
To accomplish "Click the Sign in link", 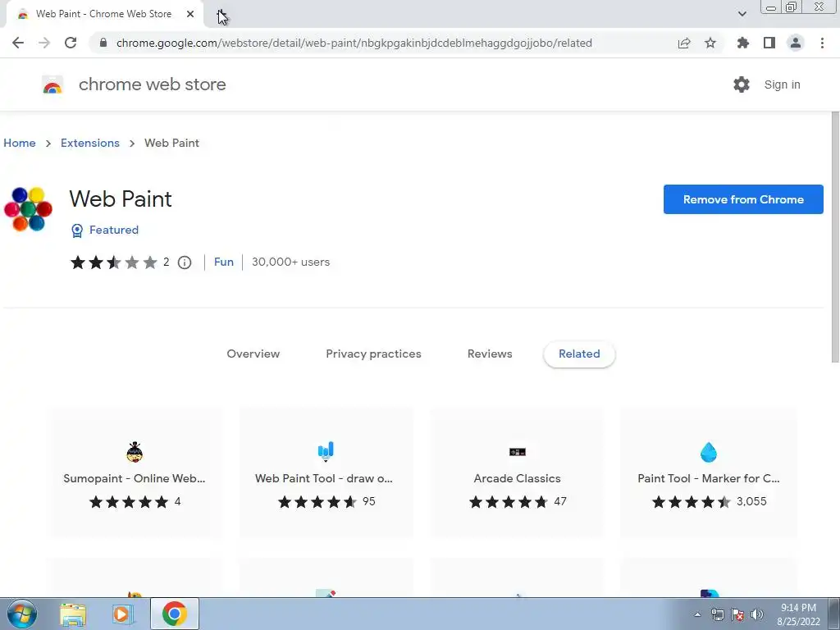I will click(x=782, y=84).
